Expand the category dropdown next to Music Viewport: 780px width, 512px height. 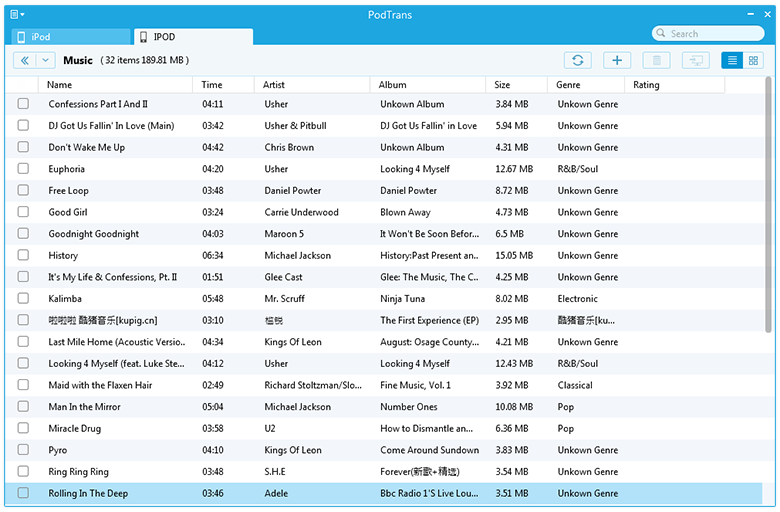(x=47, y=60)
